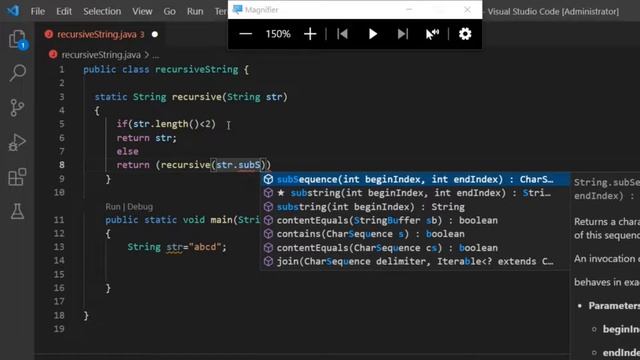This screenshot has height=360, width=640.
Task: Click the Magnifier 150% zoom level
Action: tap(278, 34)
